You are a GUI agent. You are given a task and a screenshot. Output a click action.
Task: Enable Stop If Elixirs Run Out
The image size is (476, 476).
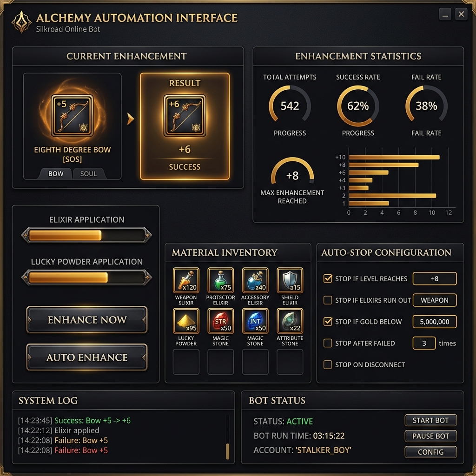click(328, 300)
